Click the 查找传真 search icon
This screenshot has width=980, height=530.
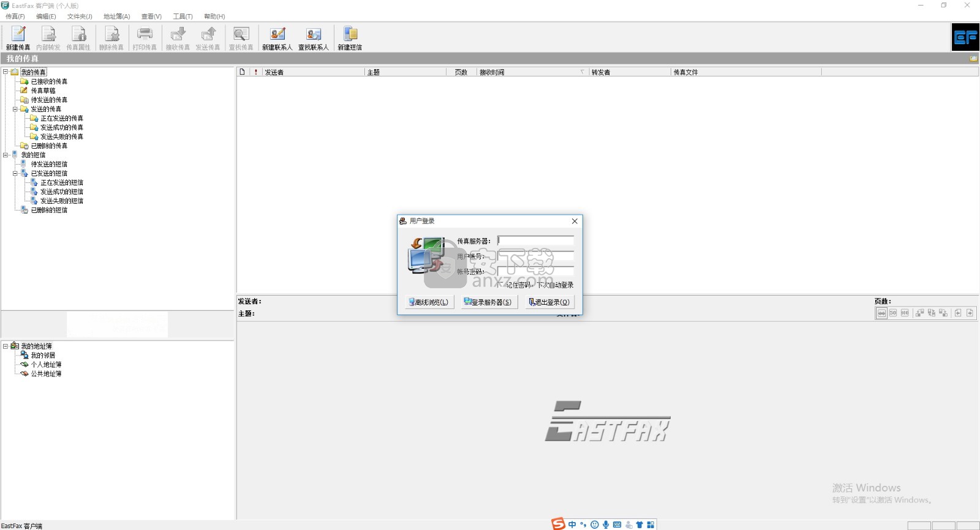click(241, 38)
